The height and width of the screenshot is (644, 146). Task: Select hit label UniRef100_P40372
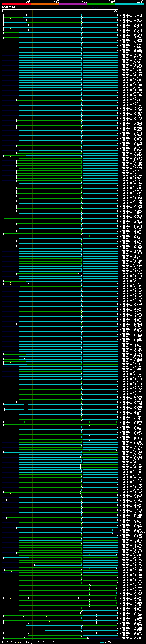click(x=131, y=42)
